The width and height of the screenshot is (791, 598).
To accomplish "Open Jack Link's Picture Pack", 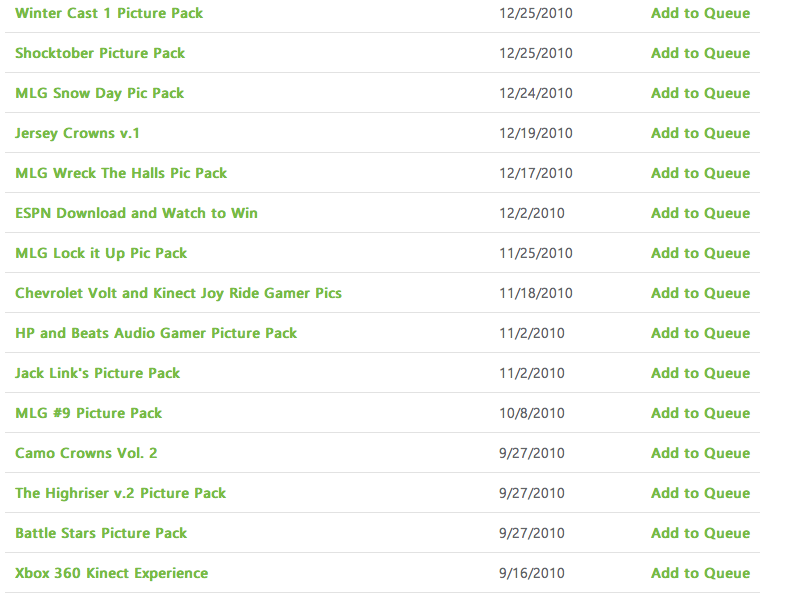I will tap(97, 373).
